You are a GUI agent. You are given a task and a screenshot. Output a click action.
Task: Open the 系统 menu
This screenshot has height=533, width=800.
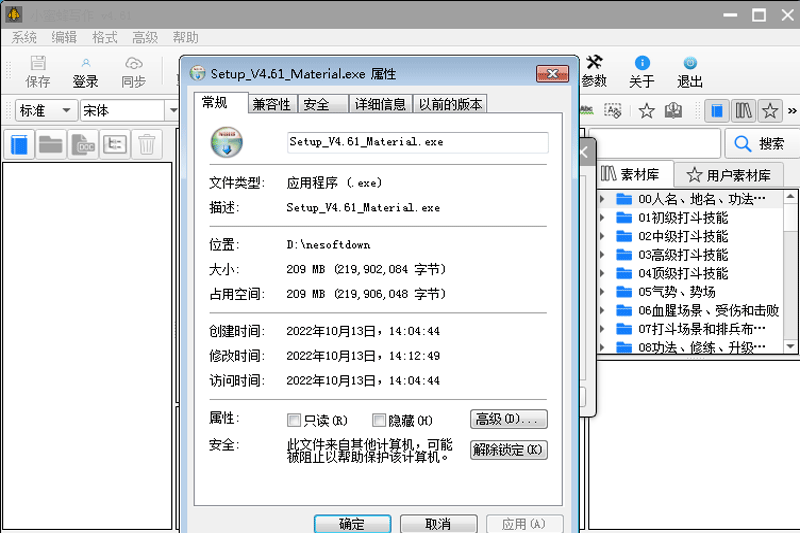tap(23, 37)
